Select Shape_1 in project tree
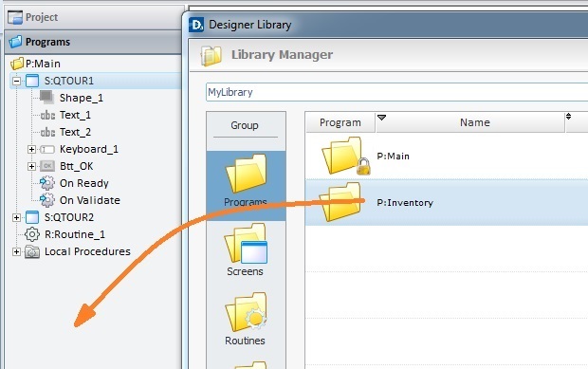588x369 pixels. coord(81,98)
